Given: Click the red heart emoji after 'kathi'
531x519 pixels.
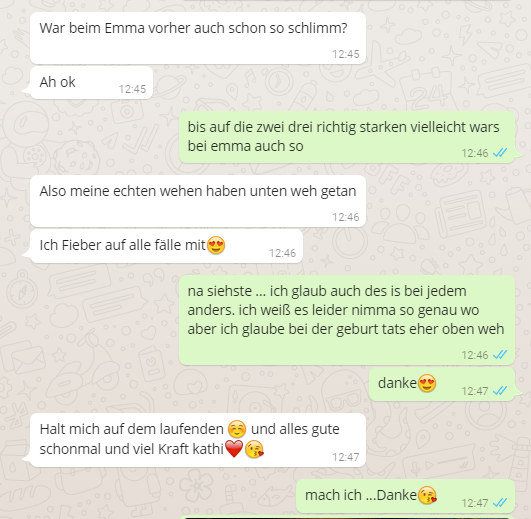Looking at the screenshot, I should (234, 449).
